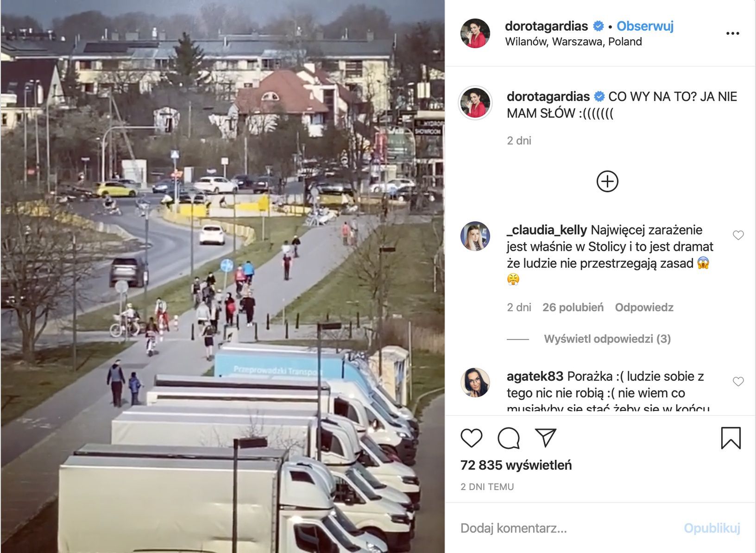Like _claudia_kelly's comment heart
This screenshot has width=756, height=553.
[x=738, y=235]
